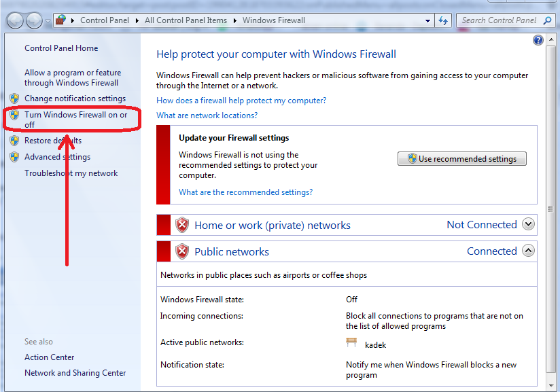Click the Forward navigation arrow button
560x392 pixels.
[34, 20]
